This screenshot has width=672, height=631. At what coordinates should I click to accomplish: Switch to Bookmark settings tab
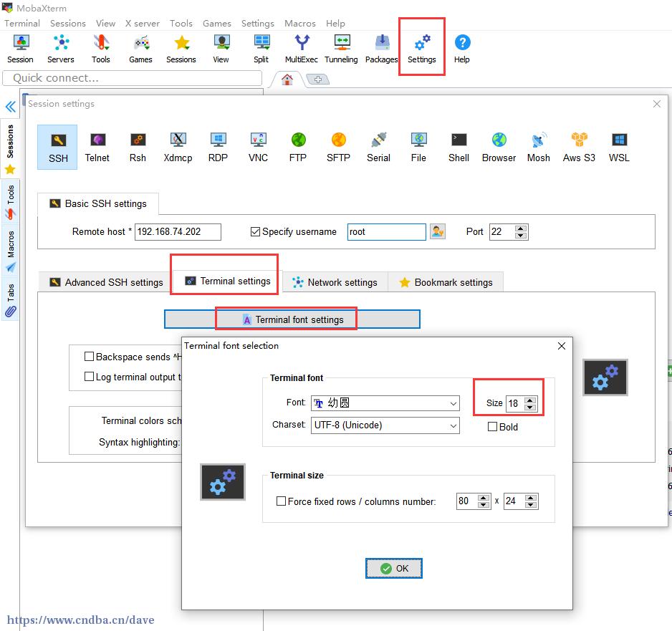click(x=446, y=282)
